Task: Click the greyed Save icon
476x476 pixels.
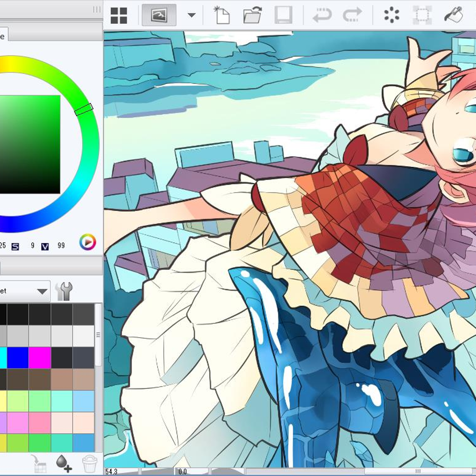Action: point(283,15)
